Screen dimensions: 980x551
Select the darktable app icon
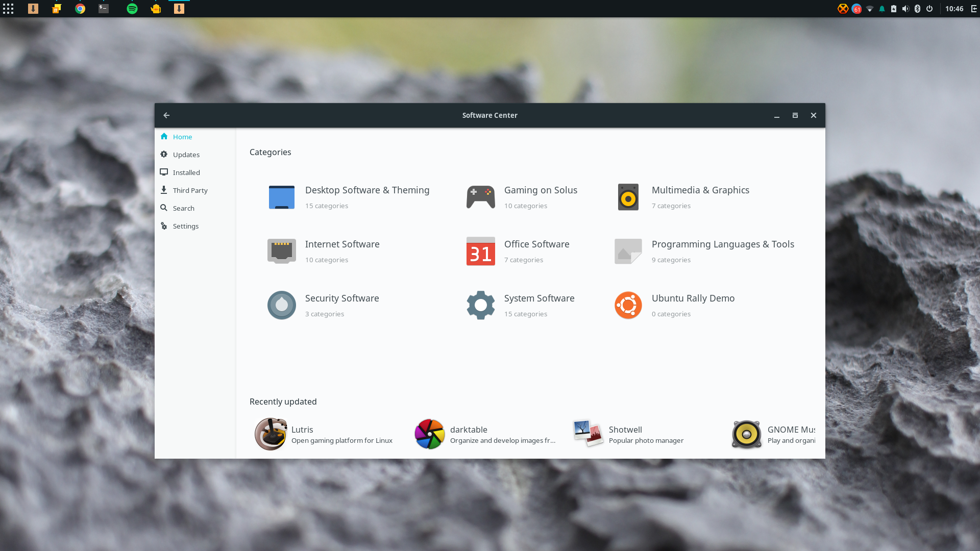tap(430, 434)
